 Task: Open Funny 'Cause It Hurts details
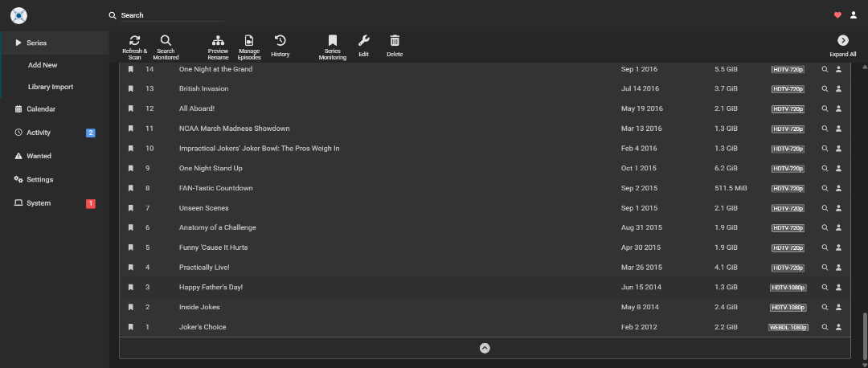[213, 247]
